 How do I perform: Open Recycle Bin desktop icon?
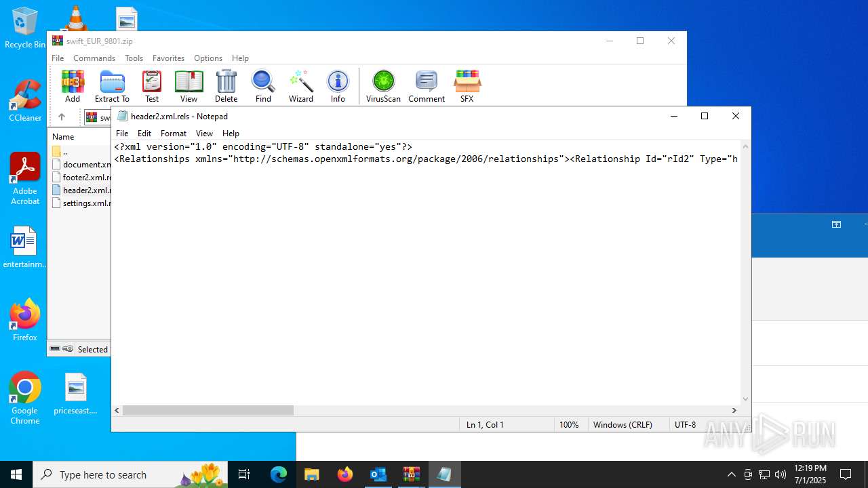[x=25, y=28]
